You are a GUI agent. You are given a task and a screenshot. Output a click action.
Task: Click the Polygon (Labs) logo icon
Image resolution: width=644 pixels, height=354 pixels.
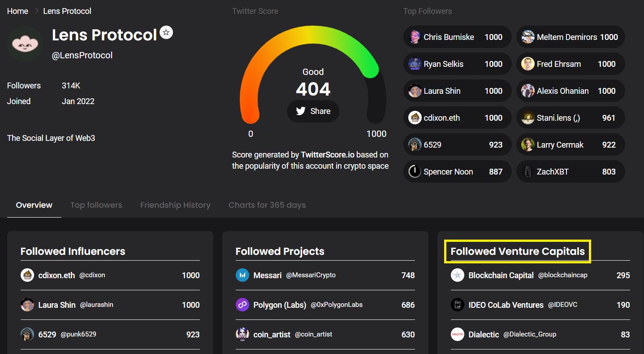[242, 305]
